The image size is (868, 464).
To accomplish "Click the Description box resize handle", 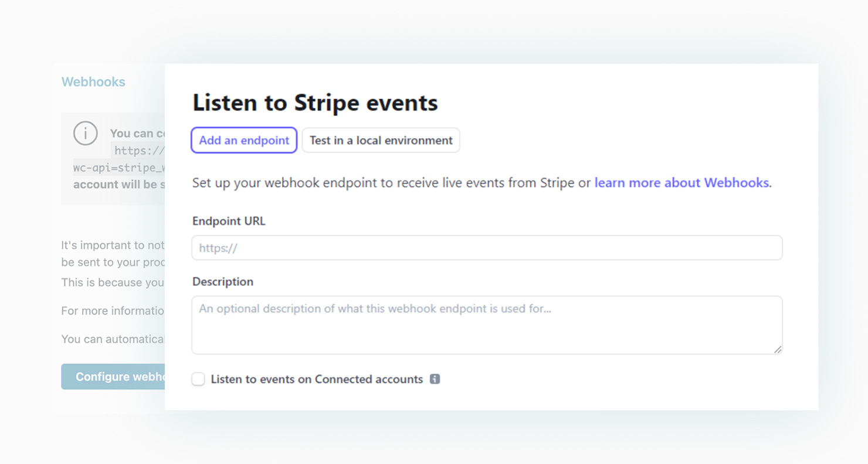I will click(777, 349).
